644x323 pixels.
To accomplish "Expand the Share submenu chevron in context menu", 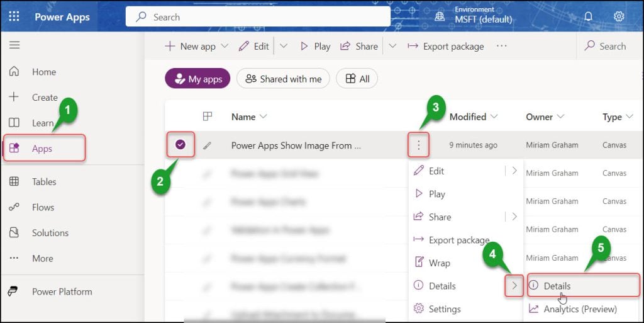I will (x=514, y=217).
